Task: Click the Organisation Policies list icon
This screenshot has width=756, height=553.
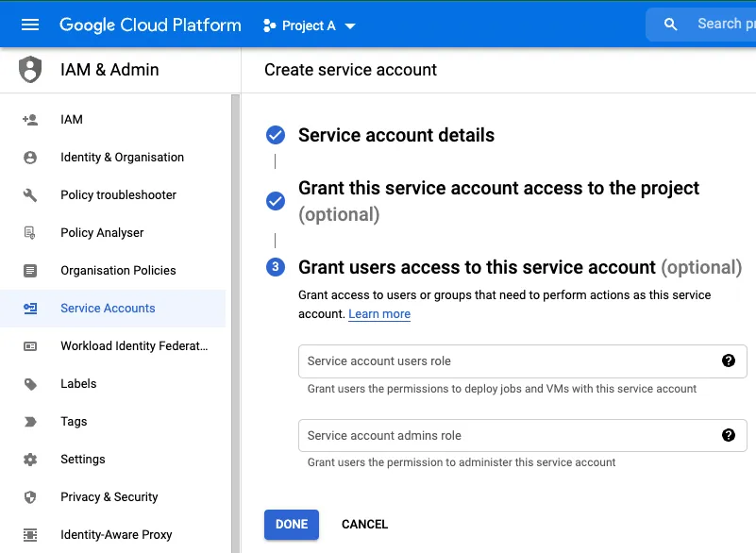Action: pos(30,271)
